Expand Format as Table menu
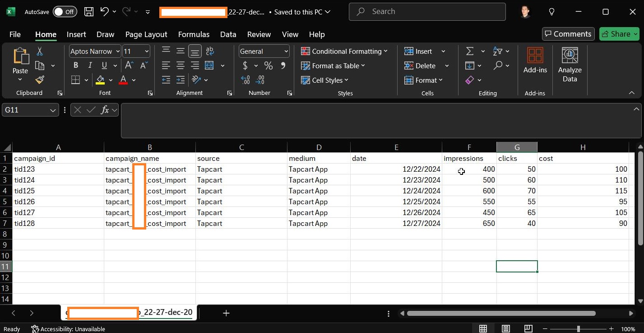The width and height of the screenshot is (644, 333). (333, 66)
